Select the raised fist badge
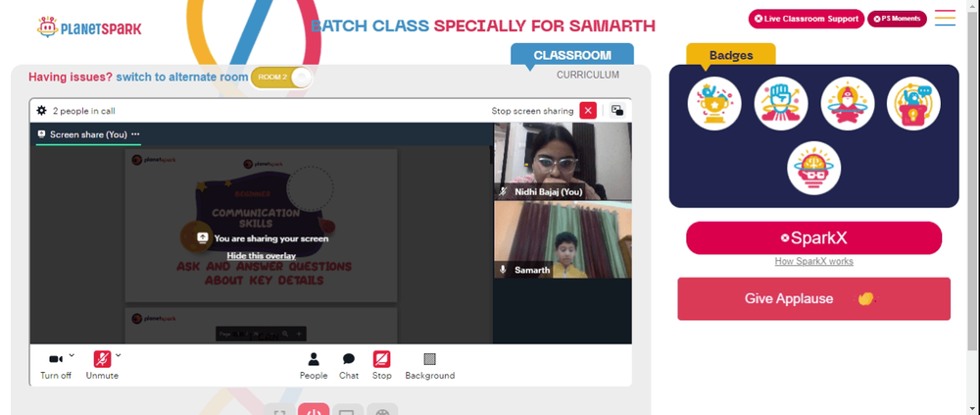Screen dimensions: 980x415 coord(781,103)
